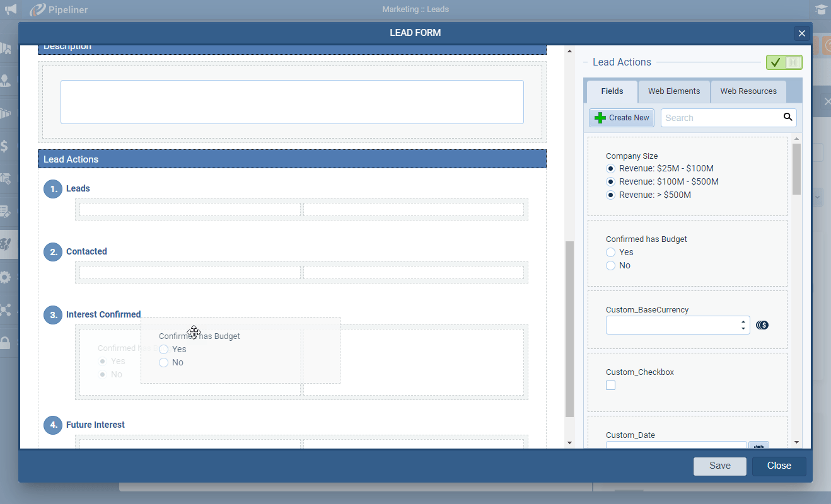Screen dimensions: 831x504
Task: Open the Web Resources tab
Action: click(748, 91)
